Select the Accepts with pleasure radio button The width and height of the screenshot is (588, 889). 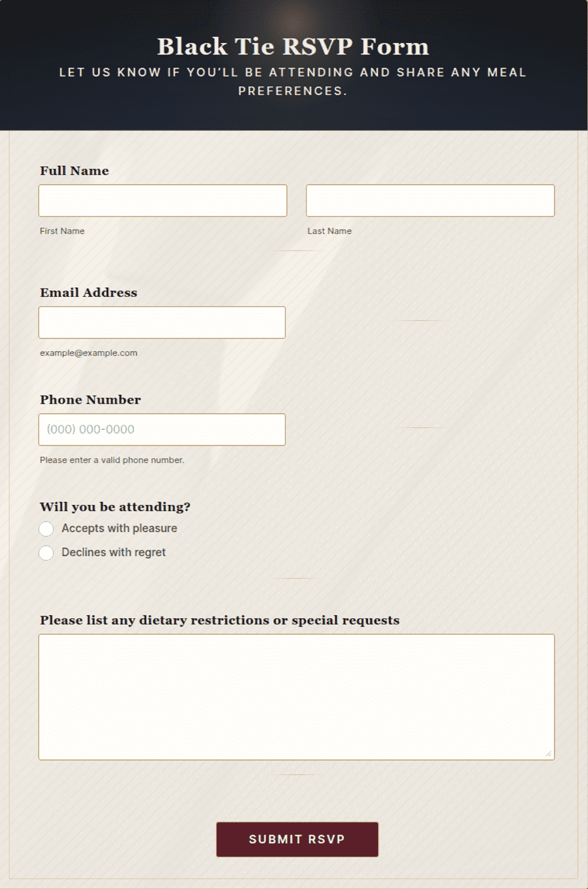click(46, 529)
